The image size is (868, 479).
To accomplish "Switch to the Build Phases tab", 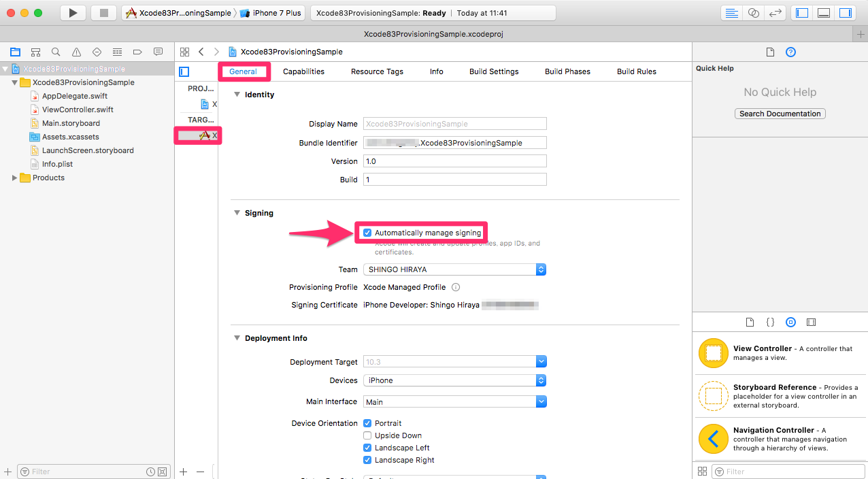I will pyautogui.click(x=567, y=71).
